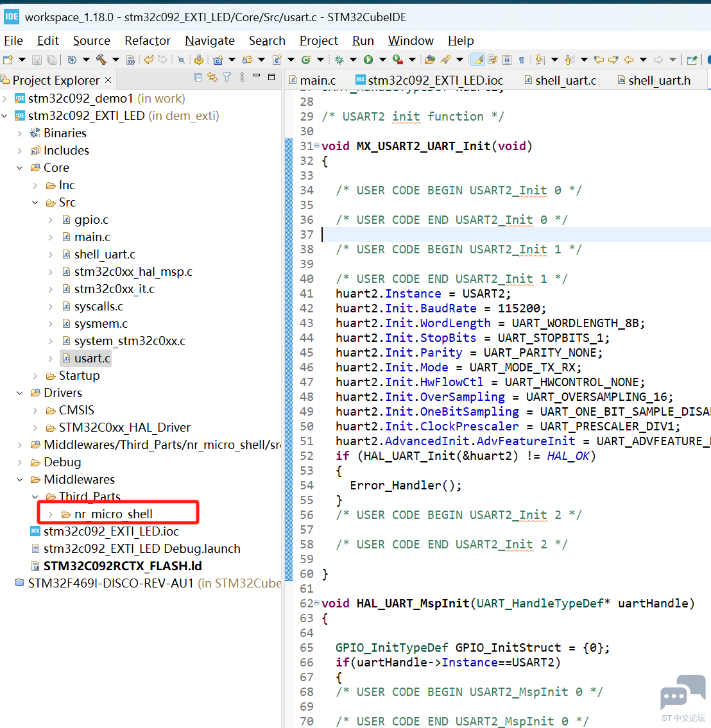Click the Previous Annotation up-arrow icon
The image size is (711, 728).
coord(569,60)
